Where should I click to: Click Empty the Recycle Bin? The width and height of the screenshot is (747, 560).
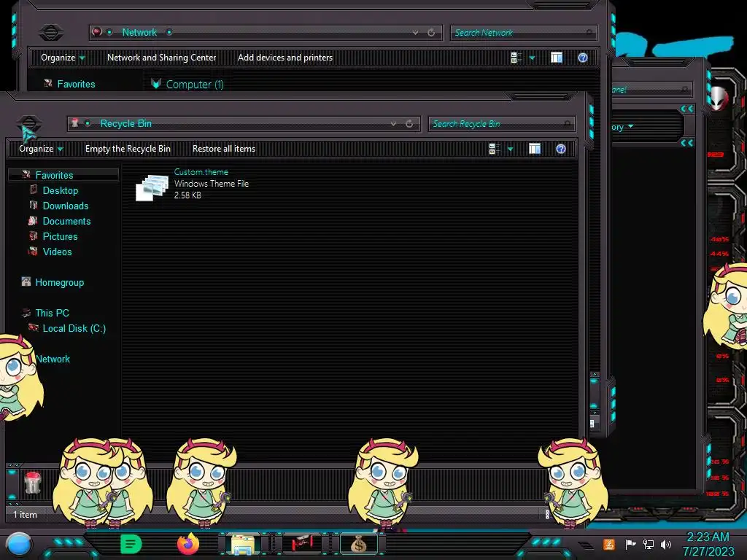coord(128,149)
